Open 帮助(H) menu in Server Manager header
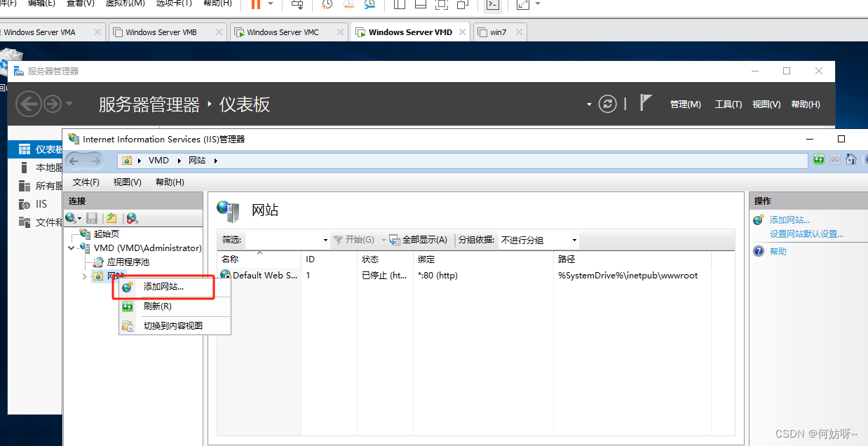The width and height of the screenshot is (868, 446). pyautogui.click(x=805, y=104)
